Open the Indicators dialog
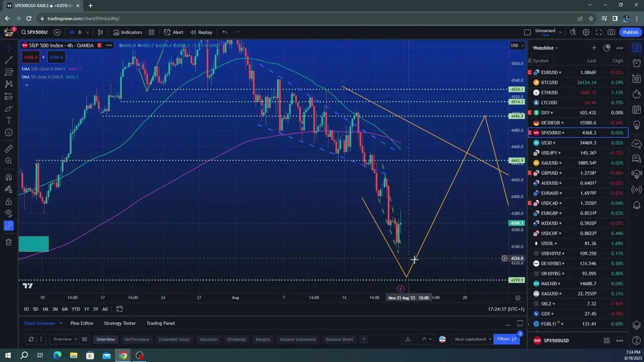Image resolution: width=644 pixels, height=362 pixels. 128,32
